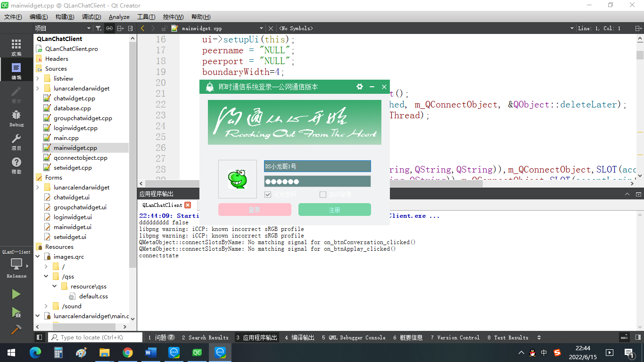Toggle the link-with-editor icon in project panel
Viewport: 644px width, 362px height.
[109, 28]
